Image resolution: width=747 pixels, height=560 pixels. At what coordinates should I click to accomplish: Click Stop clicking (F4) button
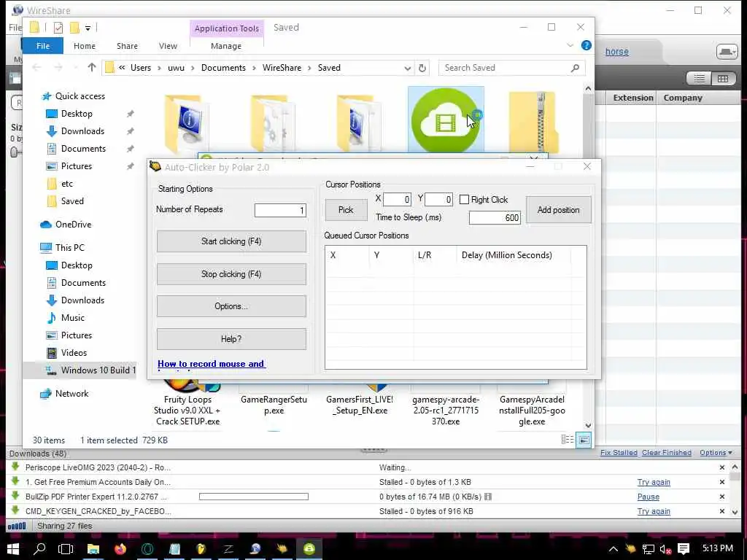pos(231,274)
